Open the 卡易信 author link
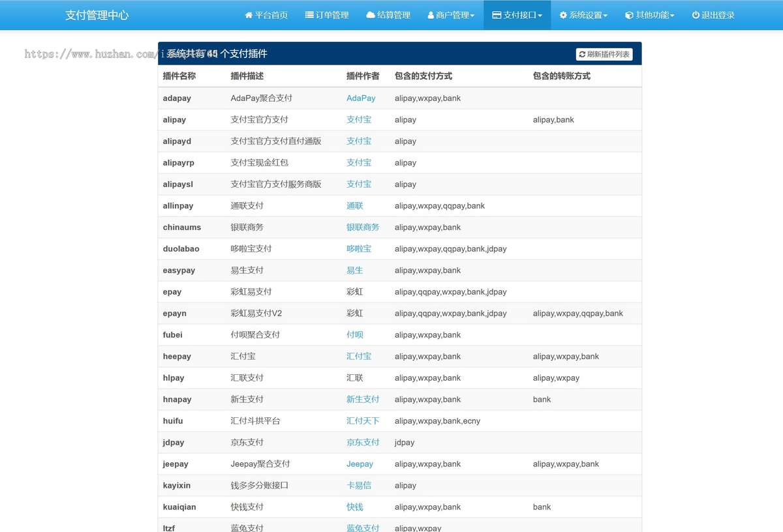783x532 pixels. [359, 486]
